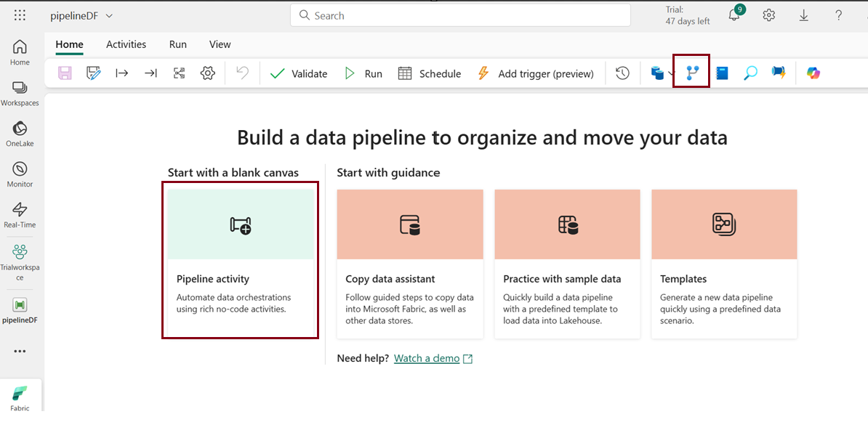Viewport: 868px width, 430px height.
Task: Click the import arrow icon
Action: click(x=122, y=73)
